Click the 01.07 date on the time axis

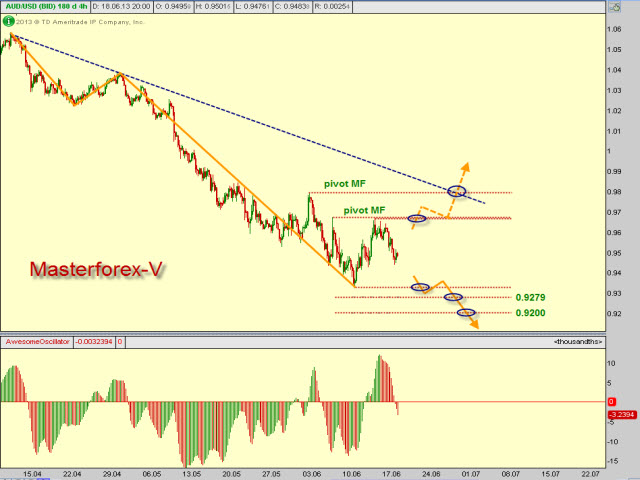click(x=471, y=474)
